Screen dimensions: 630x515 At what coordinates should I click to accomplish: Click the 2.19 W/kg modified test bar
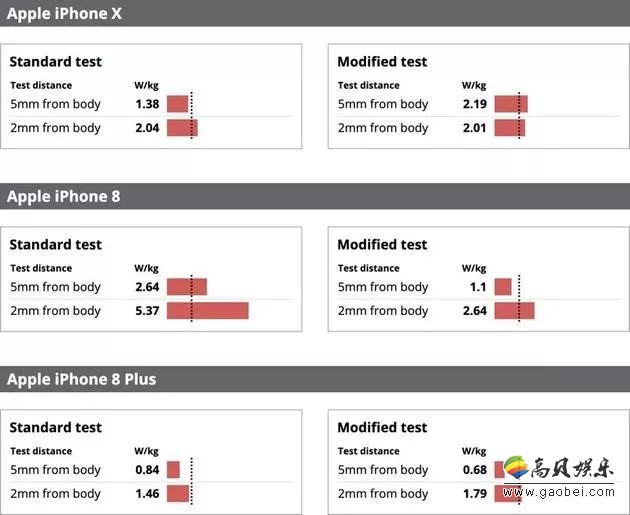click(x=511, y=104)
